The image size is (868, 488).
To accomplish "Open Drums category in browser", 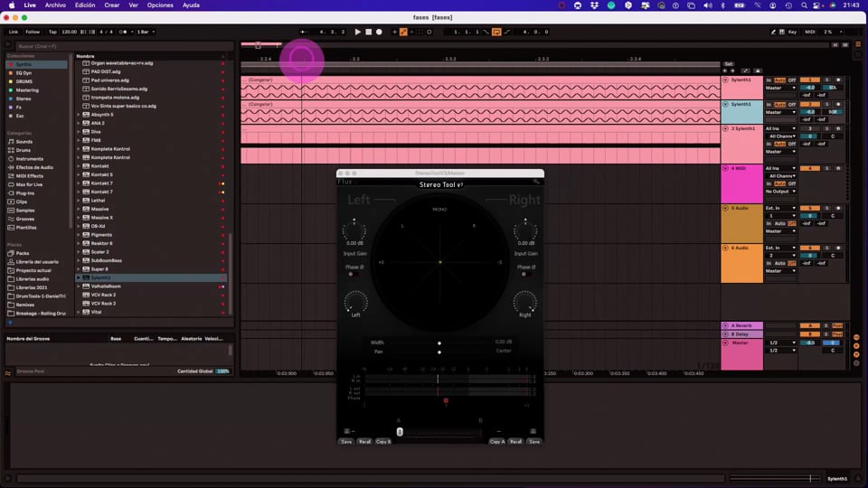I will 24,150.
